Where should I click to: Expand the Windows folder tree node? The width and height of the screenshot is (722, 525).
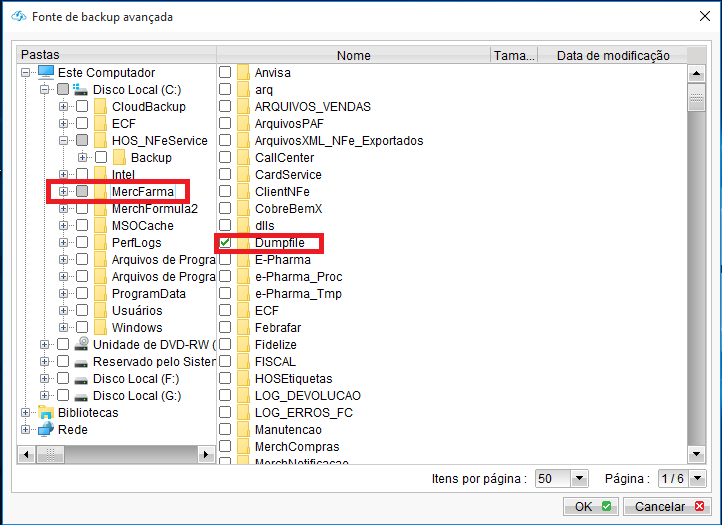click(64, 328)
